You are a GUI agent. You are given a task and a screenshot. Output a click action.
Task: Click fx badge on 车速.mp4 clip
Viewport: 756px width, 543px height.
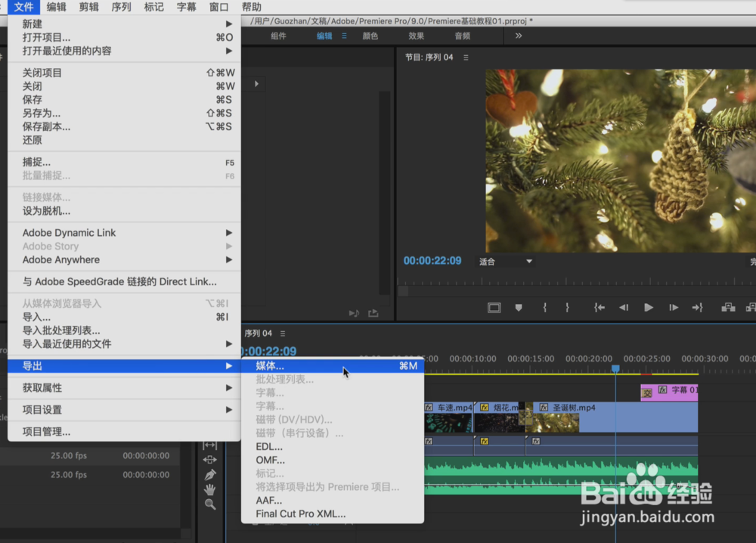click(429, 408)
